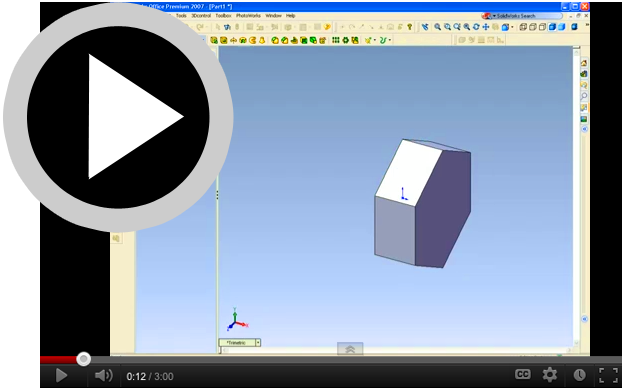Click the Zoom to Fit magnifier icon
Screen dimensions: 622x388
coord(438,27)
